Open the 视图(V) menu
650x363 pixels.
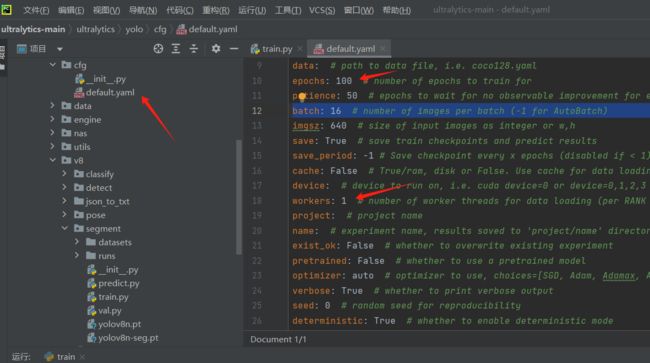(x=107, y=10)
